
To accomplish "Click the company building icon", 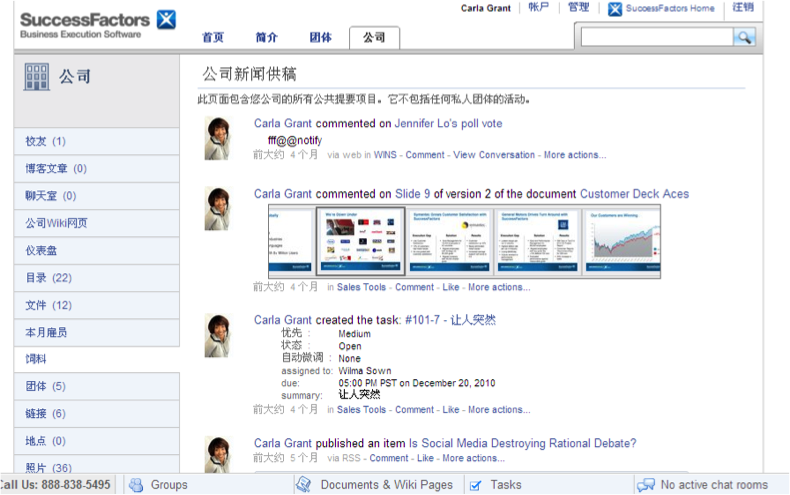I will (36, 77).
